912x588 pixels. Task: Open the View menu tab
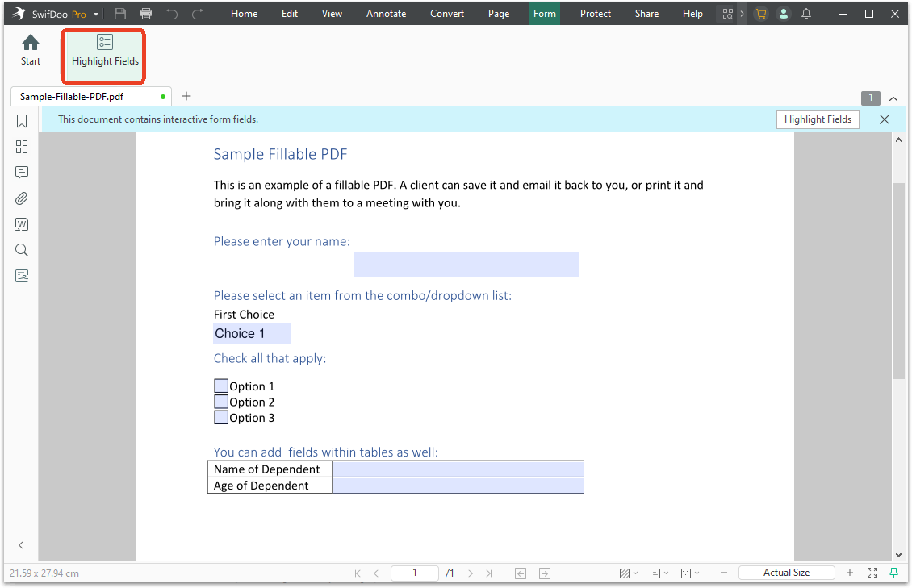coord(332,14)
